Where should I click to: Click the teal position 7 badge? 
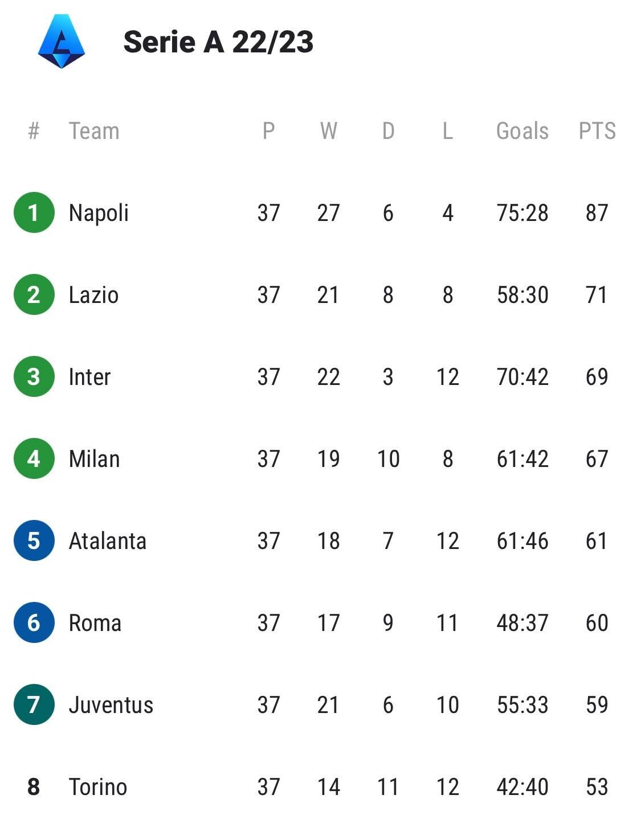(34, 704)
